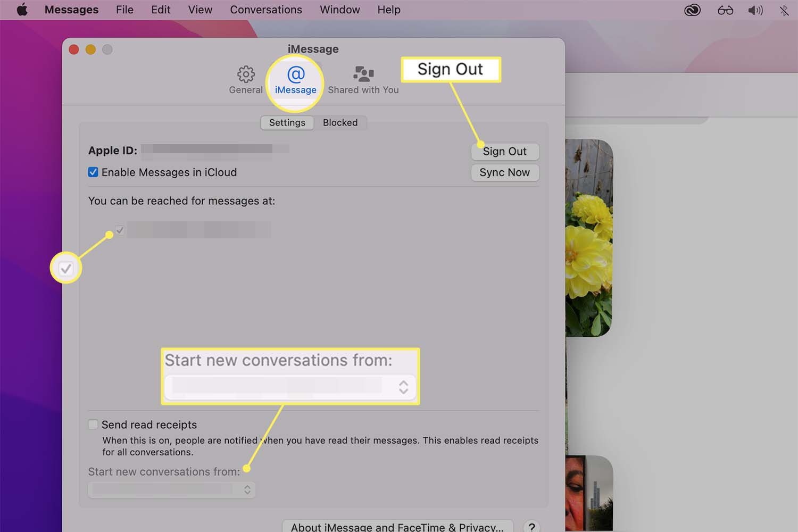
Task: Click the Sync Now button
Action: coord(504,172)
